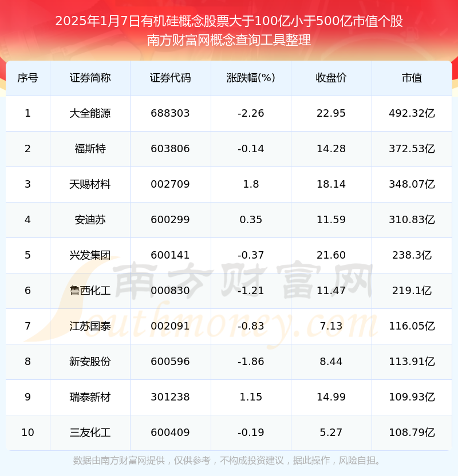Screen dimensions: 458x476
Task: Click stock code 600299
Action: [x=171, y=220]
